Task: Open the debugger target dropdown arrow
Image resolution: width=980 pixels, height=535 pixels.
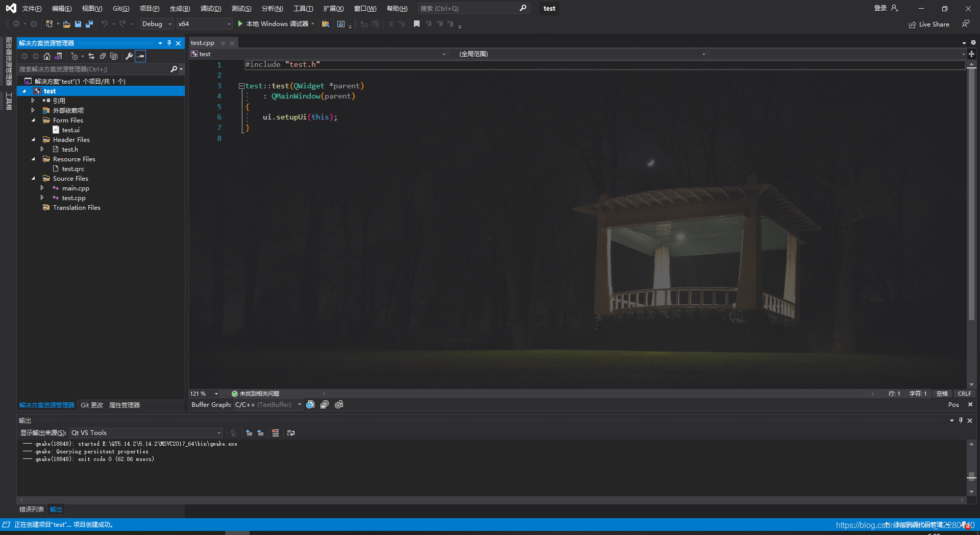Action: point(313,24)
